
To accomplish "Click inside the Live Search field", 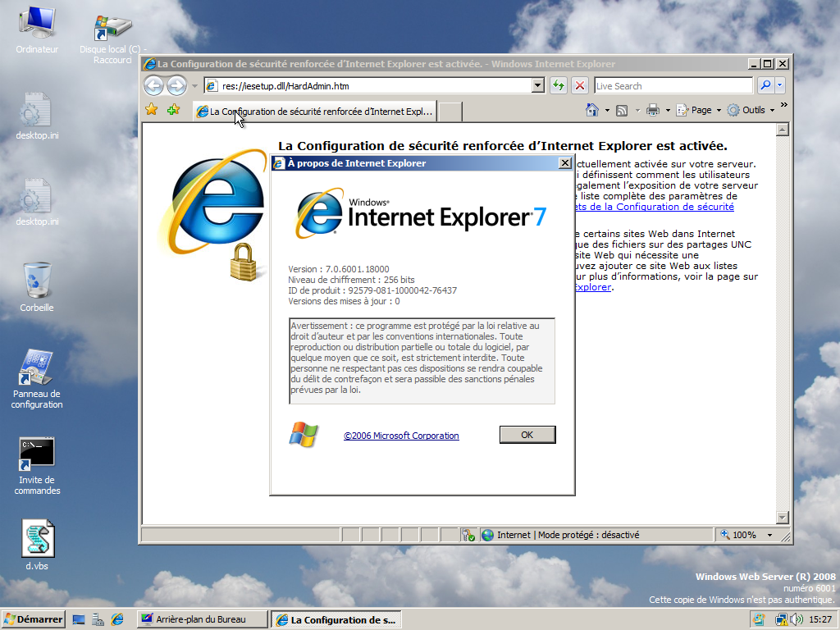I will point(672,85).
